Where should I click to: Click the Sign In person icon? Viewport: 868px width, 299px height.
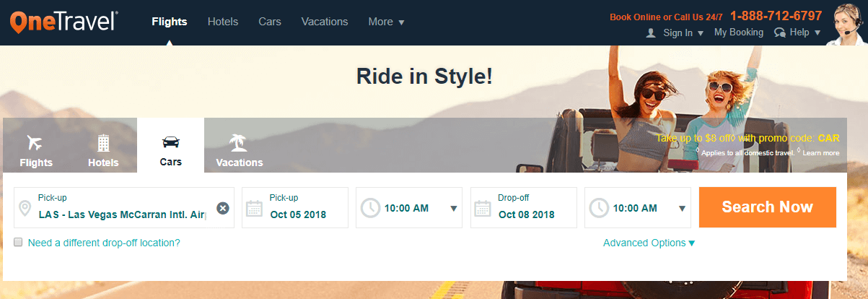(x=651, y=32)
